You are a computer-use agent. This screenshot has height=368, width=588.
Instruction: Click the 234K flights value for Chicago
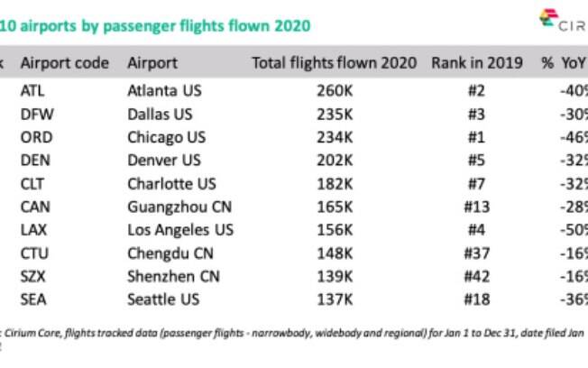coord(335,137)
